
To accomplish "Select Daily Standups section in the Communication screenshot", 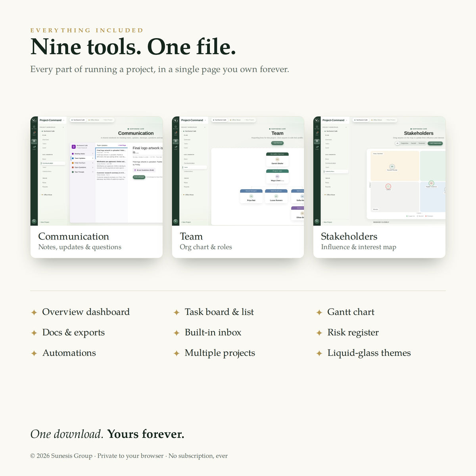I will point(83,163).
